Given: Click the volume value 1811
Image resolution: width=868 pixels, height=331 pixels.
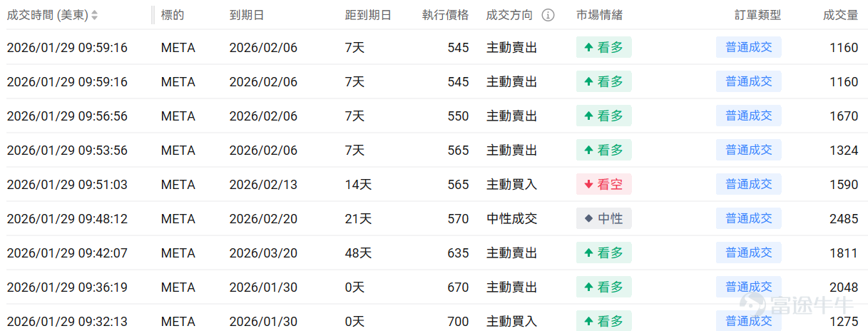Looking at the screenshot, I should click(844, 253).
